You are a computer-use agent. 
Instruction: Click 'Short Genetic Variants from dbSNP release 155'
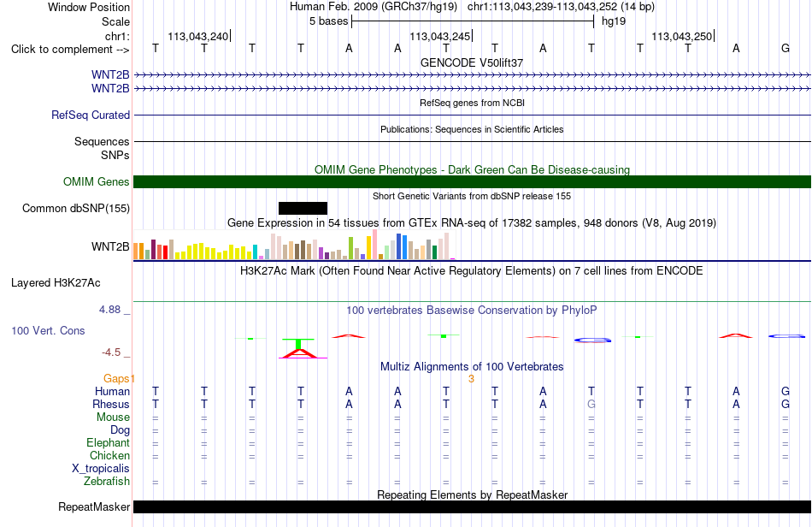pos(472,197)
